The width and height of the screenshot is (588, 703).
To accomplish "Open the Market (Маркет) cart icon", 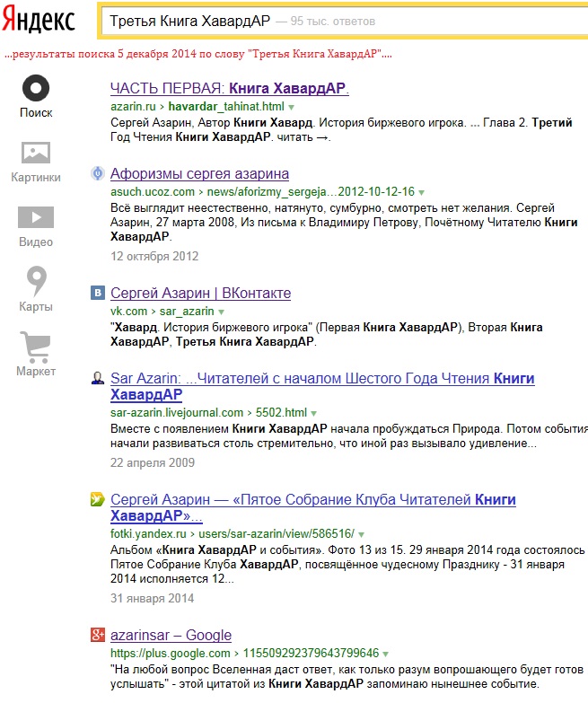I will pyautogui.click(x=36, y=346).
